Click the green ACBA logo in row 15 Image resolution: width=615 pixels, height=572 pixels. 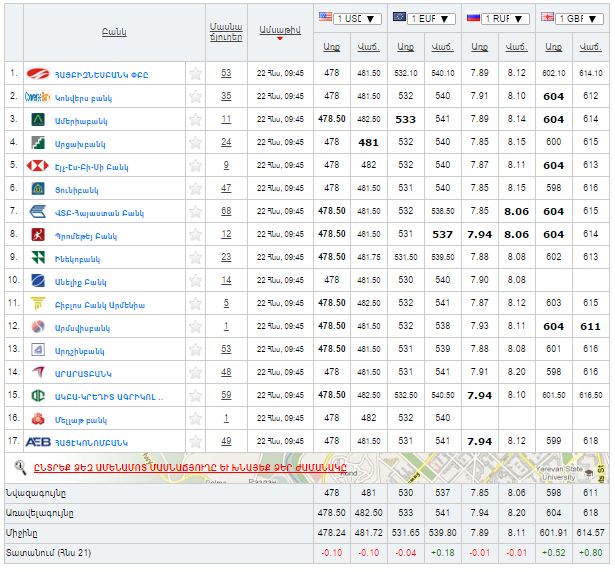point(38,395)
